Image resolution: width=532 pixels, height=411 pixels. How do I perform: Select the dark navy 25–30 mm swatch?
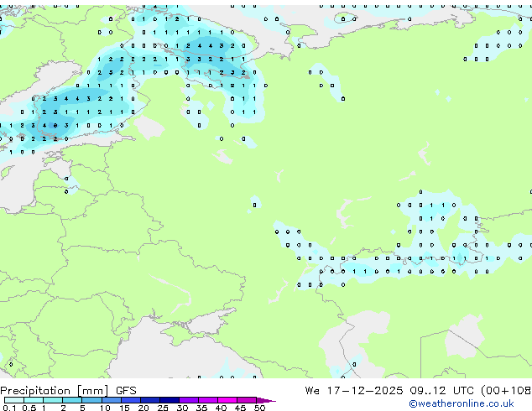pos(169,400)
